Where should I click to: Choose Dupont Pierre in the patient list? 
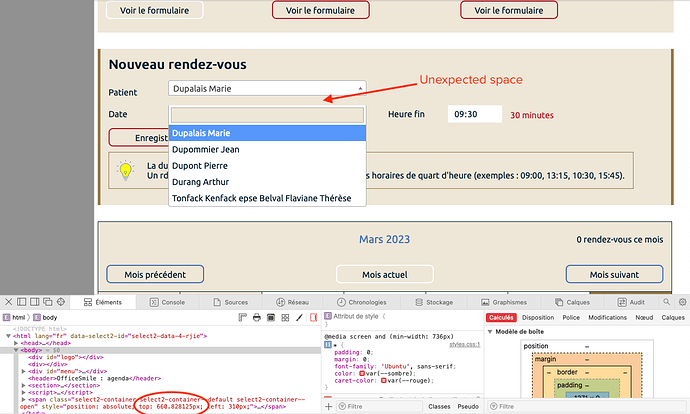click(x=268, y=165)
